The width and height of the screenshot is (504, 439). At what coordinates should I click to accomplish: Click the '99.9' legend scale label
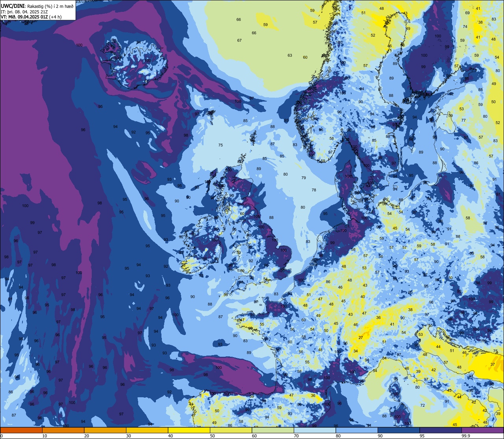pos(466,436)
